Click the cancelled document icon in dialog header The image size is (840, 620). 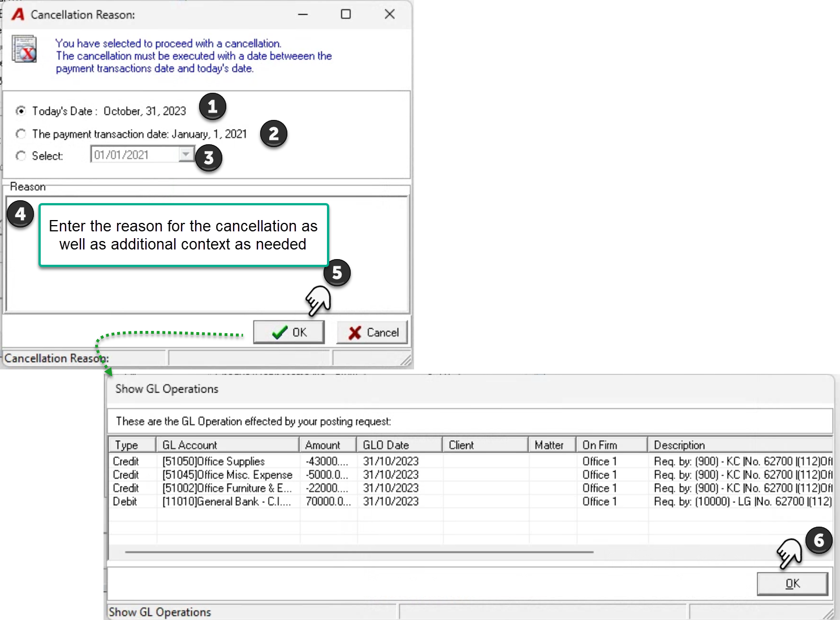(24, 49)
